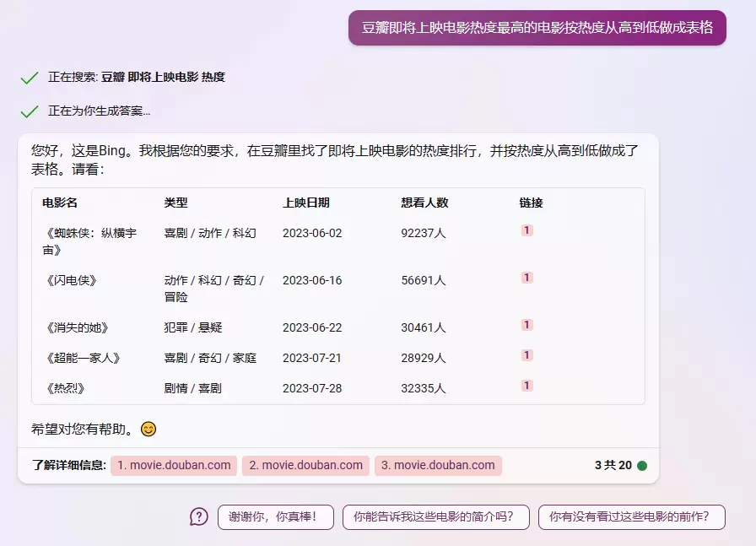Click the date 2023-06-02

312,233
